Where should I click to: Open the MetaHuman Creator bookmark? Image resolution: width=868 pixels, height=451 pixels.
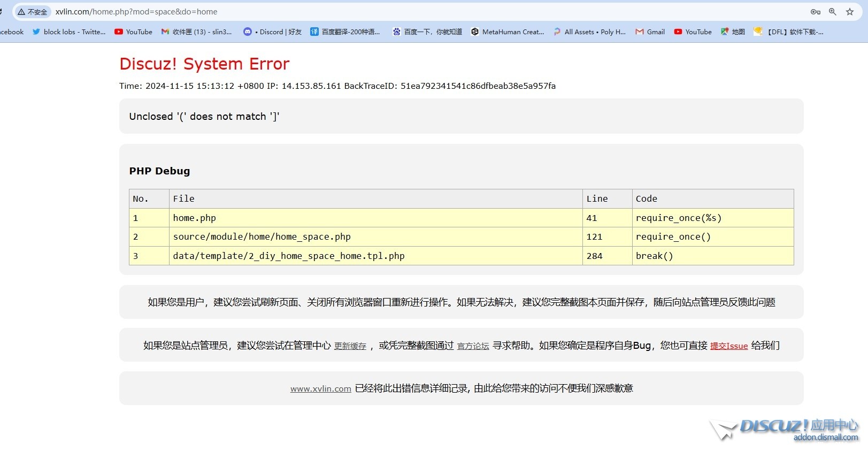pos(508,32)
